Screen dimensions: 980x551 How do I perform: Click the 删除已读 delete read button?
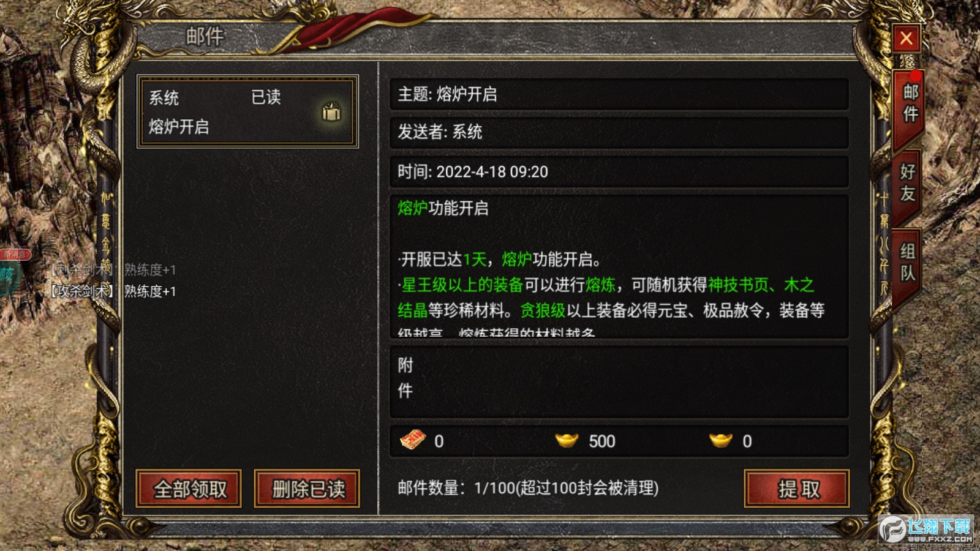[x=307, y=489]
